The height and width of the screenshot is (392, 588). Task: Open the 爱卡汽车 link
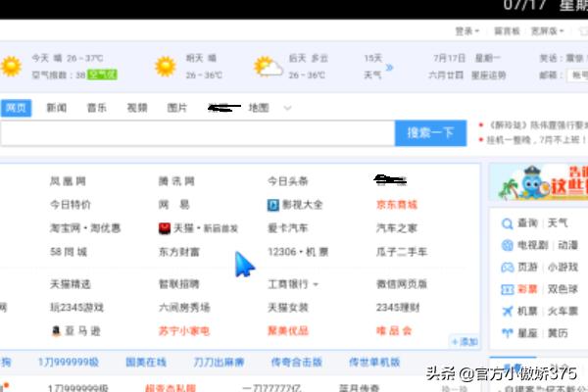tap(287, 228)
